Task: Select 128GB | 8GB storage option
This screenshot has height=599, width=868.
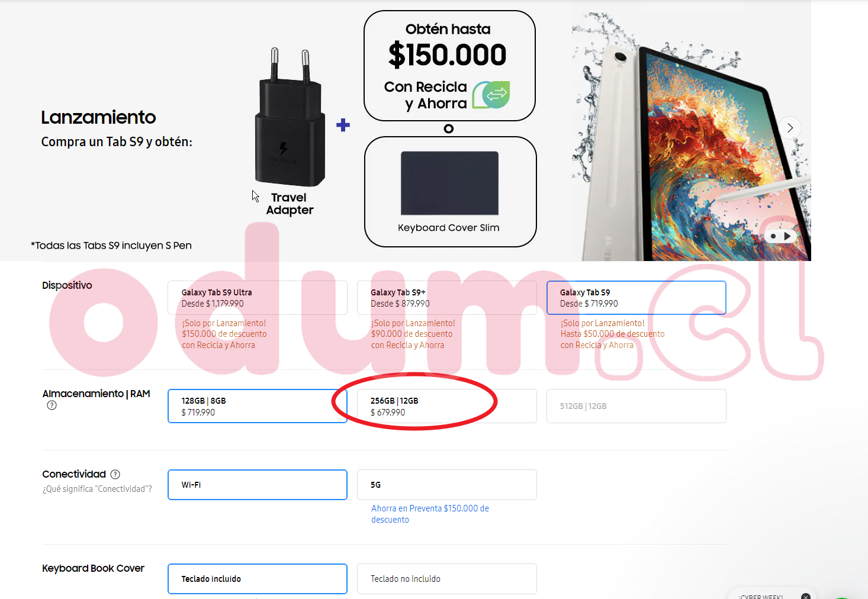Action: pos(258,406)
